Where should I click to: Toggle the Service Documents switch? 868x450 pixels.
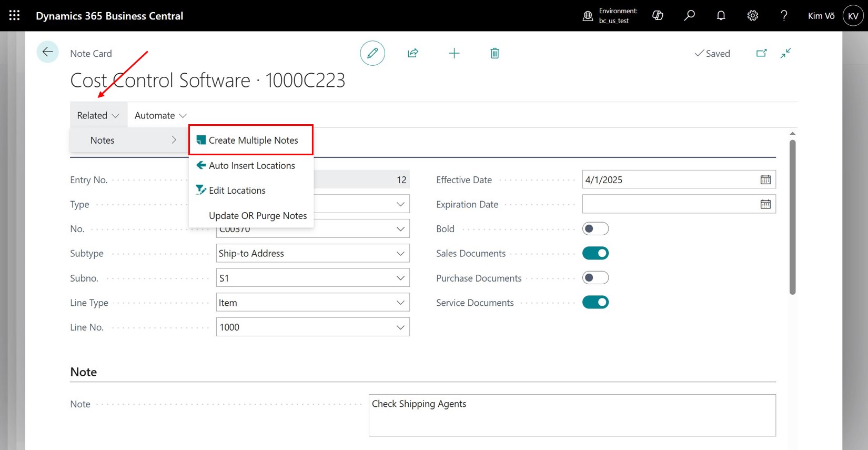pos(596,303)
